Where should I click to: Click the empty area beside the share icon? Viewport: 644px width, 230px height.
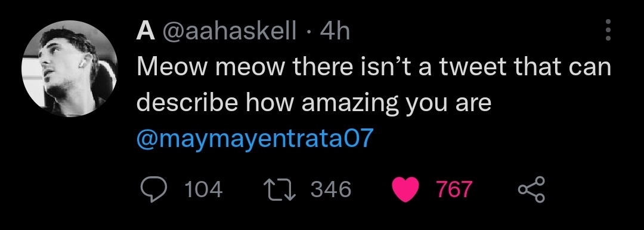(592, 190)
